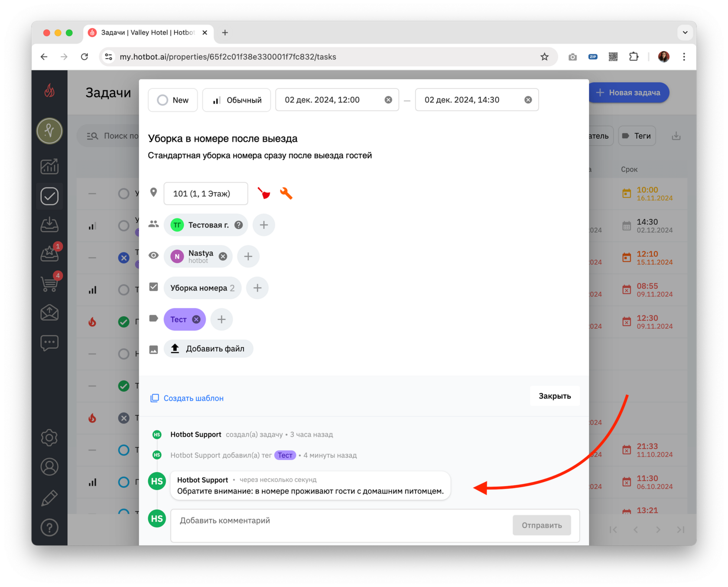This screenshot has width=728, height=587.
Task: Open the Теги filter
Action: [x=637, y=136]
